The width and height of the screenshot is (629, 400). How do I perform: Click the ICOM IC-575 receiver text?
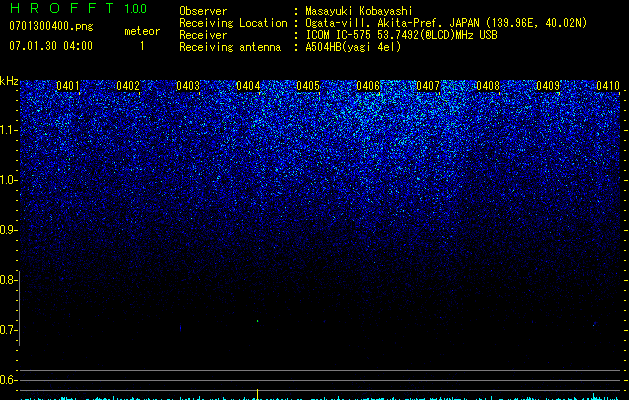[x=401, y=35]
